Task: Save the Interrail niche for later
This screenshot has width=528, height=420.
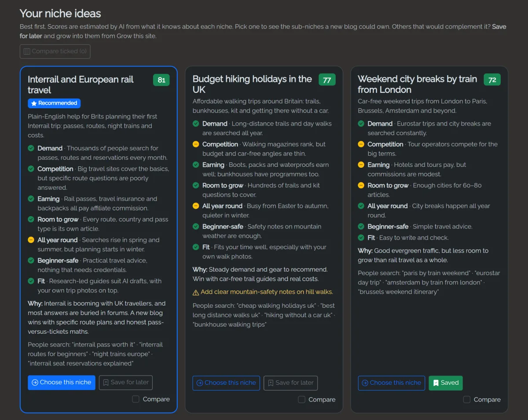Action: [x=126, y=382]
